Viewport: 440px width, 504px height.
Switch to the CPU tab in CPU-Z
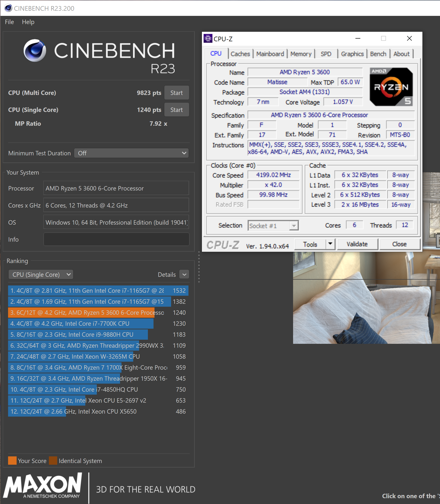pos(216,53)
